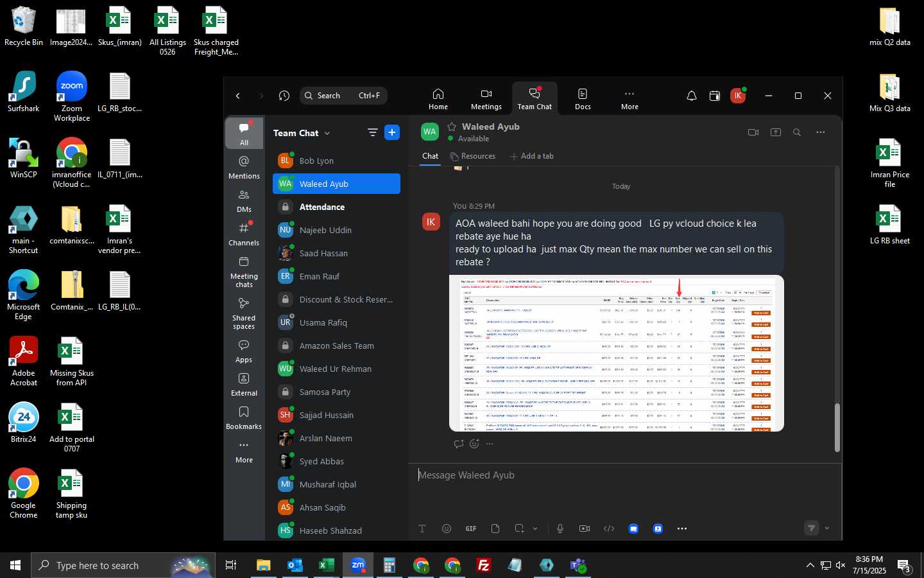Expand send options arrow
Viewport: 924px width, 578px height.
point(827,529)
